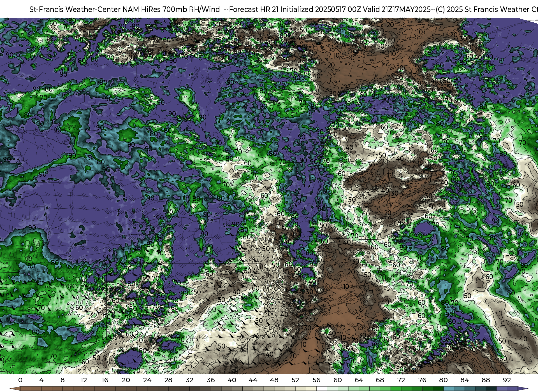Click the colorbar label '52'

pyautogui.click(x=295, y=380)
